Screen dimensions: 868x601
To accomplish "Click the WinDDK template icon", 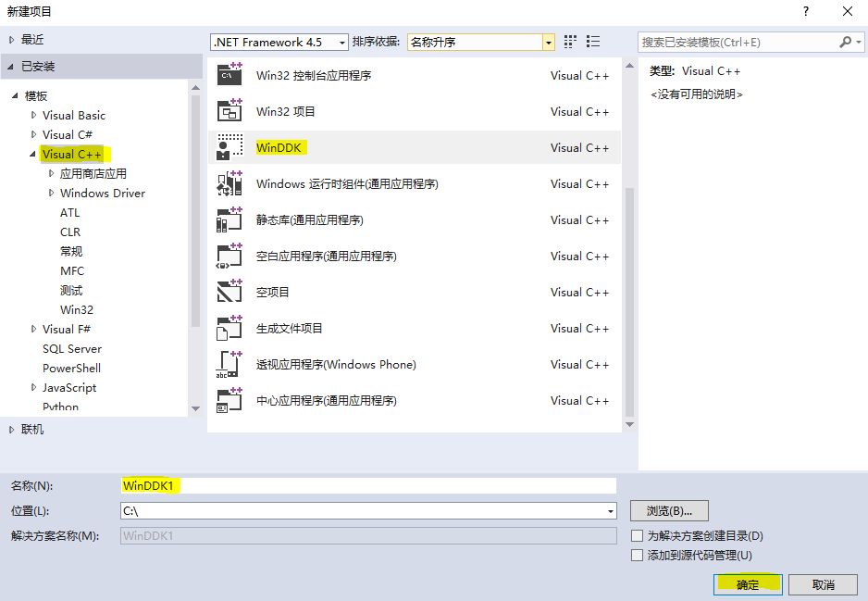I will pyautogui.click(x=229, y=147).
